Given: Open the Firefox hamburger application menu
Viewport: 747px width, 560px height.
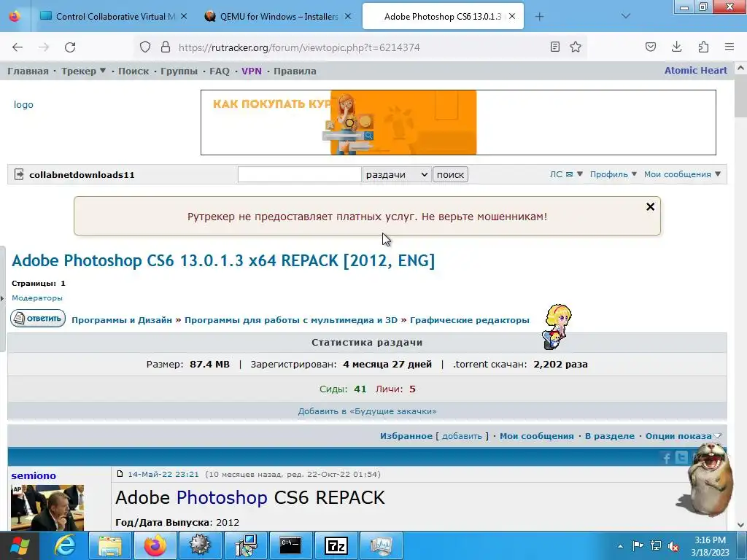Looking at the screenshot, I should coord(729,47).
